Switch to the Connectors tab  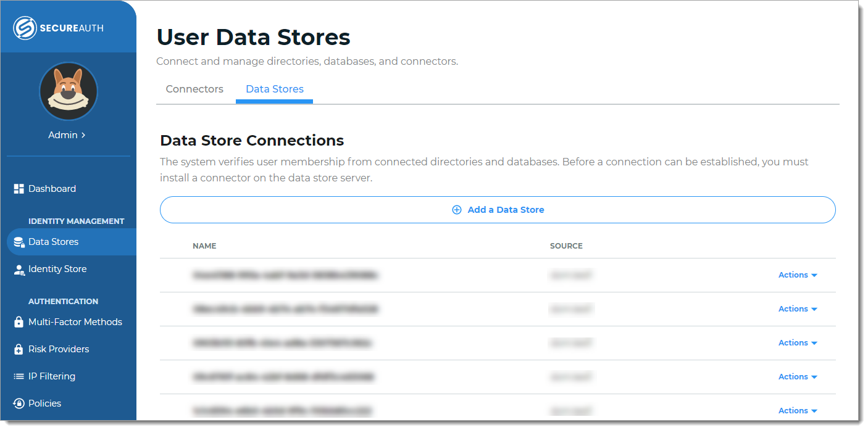coord(194,89)
